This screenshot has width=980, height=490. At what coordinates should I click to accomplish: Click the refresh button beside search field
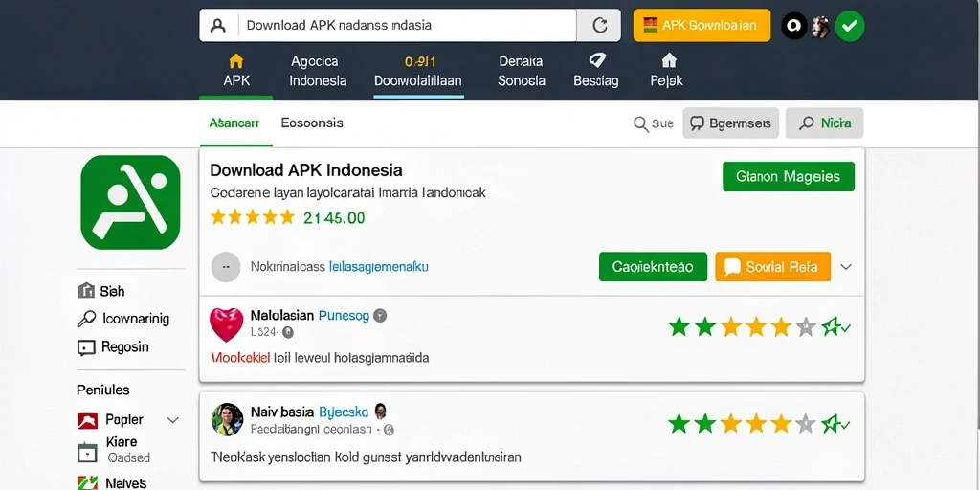(x=599, y=26)
